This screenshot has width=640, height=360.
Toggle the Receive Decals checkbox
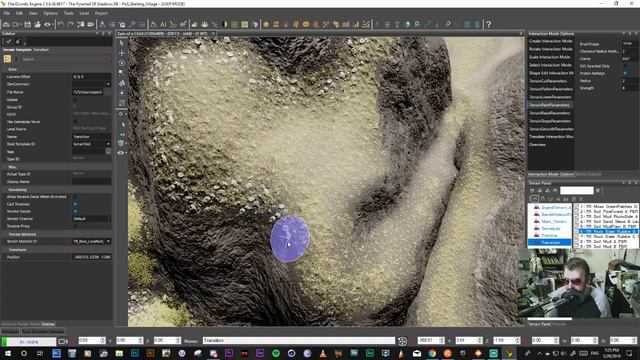click(x=75, y=211)
